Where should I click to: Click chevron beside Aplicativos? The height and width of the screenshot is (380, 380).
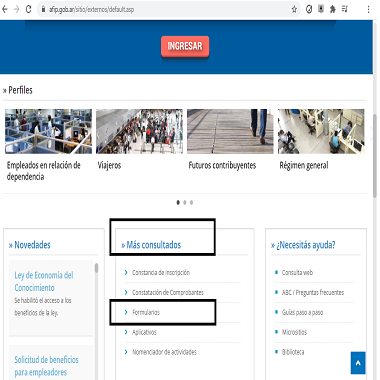coord(126,332)
